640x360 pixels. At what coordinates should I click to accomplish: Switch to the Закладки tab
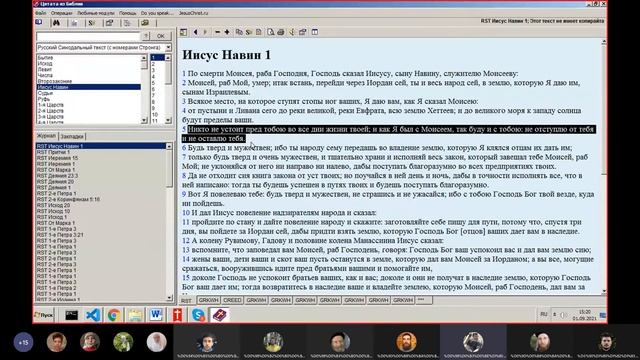[x=72, y=136]
